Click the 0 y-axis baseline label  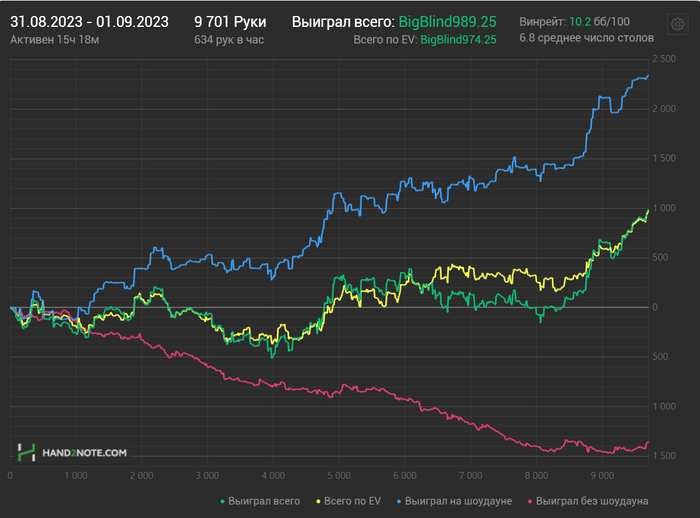point(655,307)
